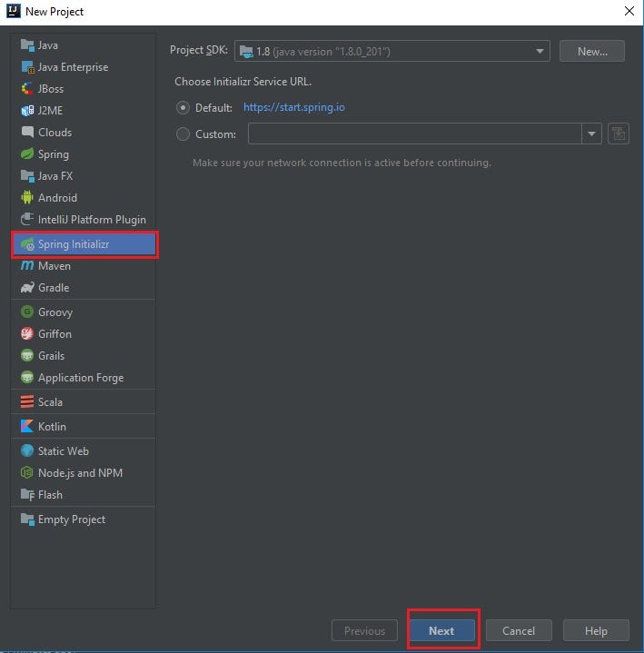This screenshot has height=653, width=644.
Task: Click the Grails icon
Action: [x=27, y=355]
